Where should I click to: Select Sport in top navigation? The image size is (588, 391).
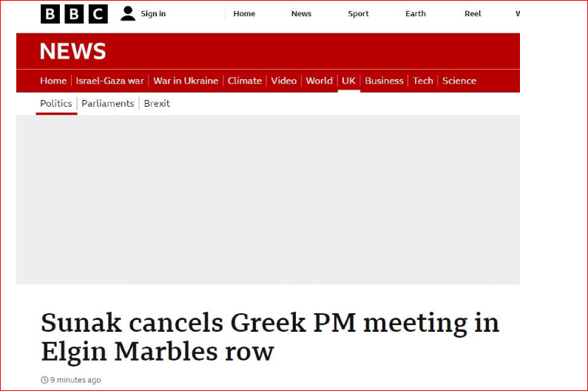point(358,14)
